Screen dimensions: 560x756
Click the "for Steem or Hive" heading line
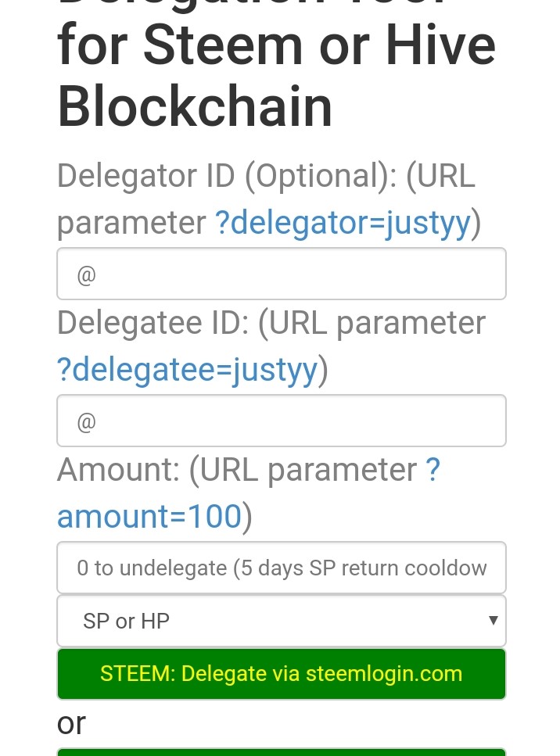pos(276,45)
